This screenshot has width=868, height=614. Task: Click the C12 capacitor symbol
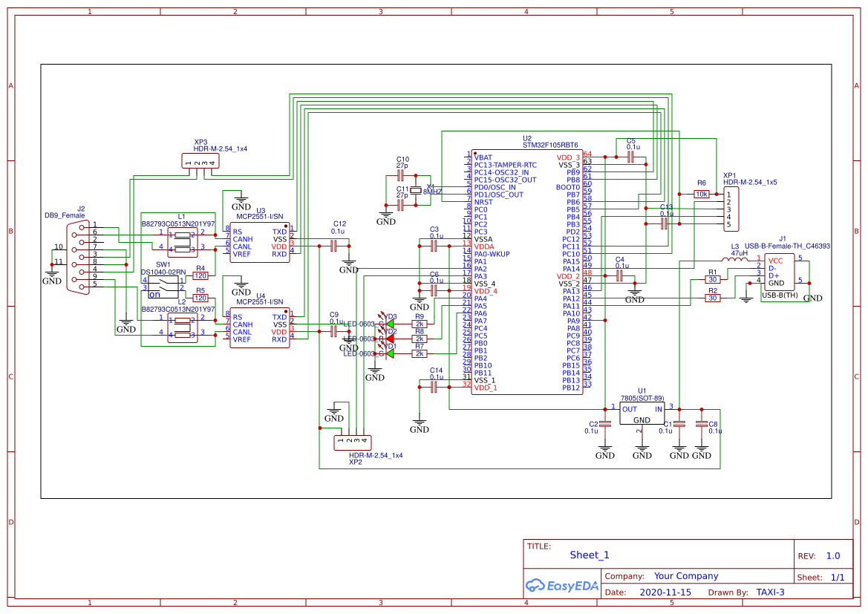pyautogui.click(x=334, y=246)
